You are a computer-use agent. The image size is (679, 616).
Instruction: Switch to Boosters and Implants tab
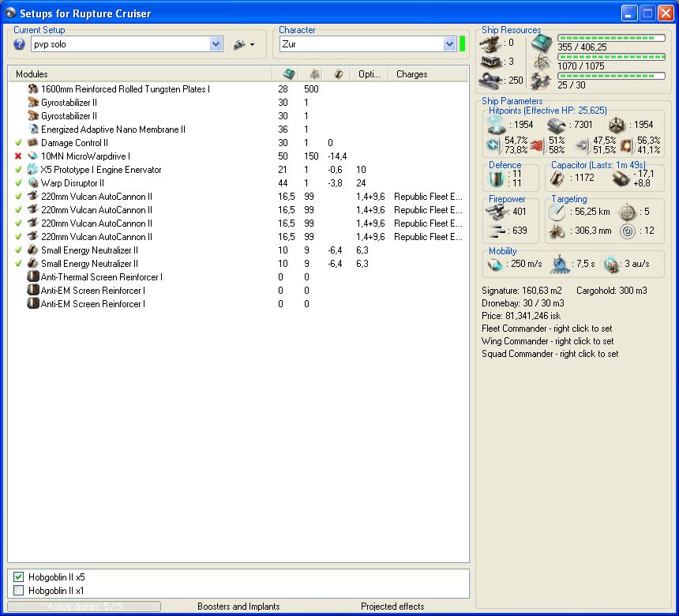point(238,607)
